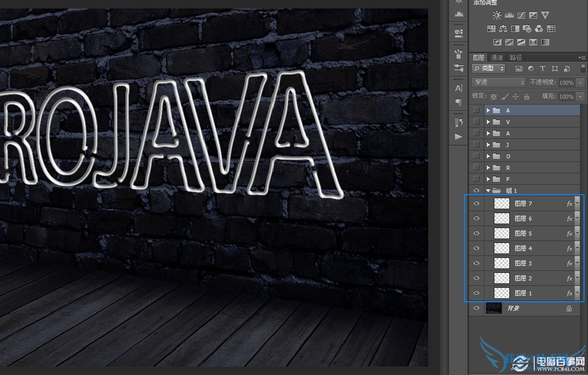Show the V group via visibility box

476,122
